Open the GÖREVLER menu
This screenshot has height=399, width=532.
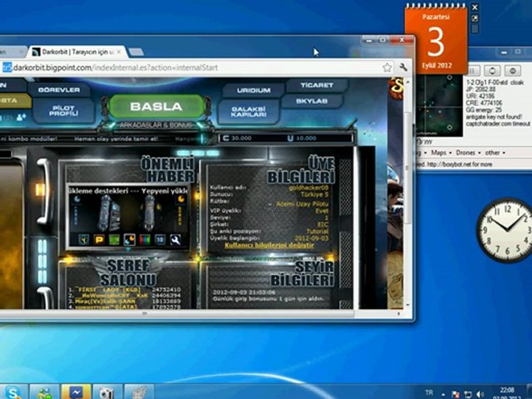point(59,90)
